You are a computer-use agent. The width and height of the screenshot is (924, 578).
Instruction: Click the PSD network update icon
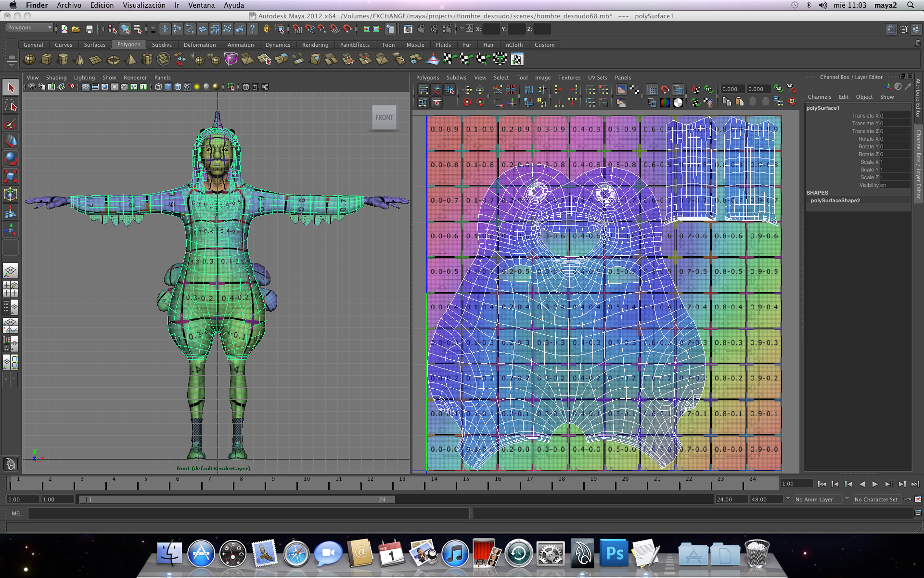[709, 89]
